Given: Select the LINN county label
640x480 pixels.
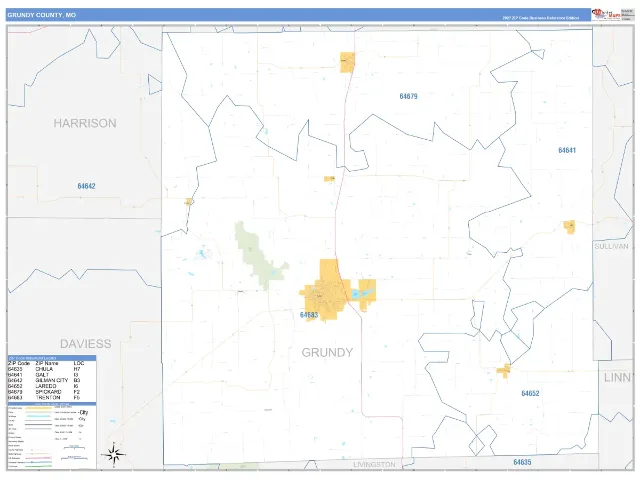Looking at the screenshot, I should (x=618, y=378).
